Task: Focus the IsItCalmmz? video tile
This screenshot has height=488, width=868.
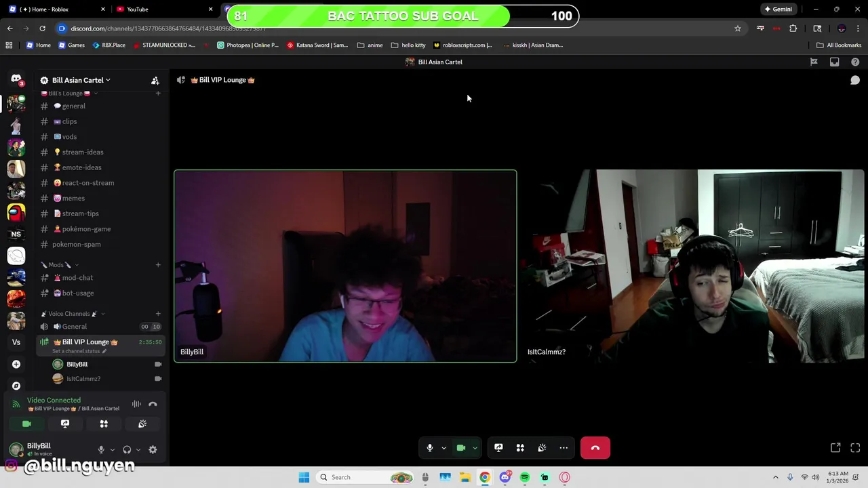Action: coord(693,266)
